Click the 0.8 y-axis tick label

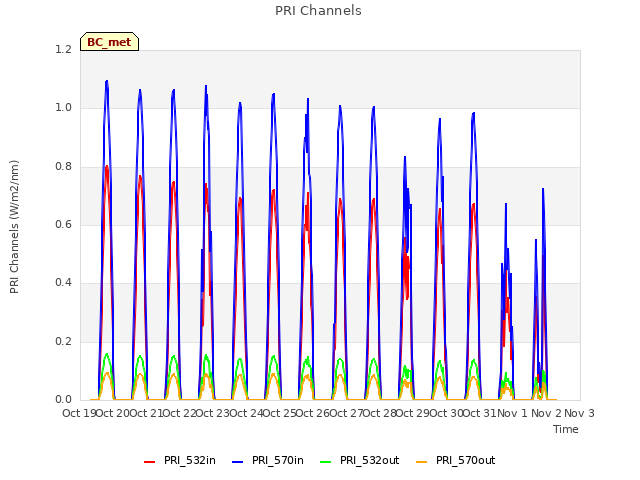63,167
